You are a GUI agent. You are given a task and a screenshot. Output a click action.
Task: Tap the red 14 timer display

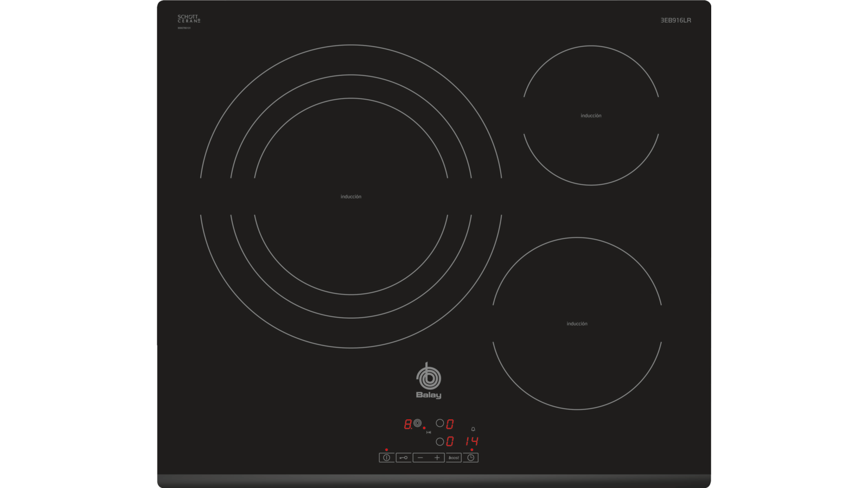[x=471, y=441]
